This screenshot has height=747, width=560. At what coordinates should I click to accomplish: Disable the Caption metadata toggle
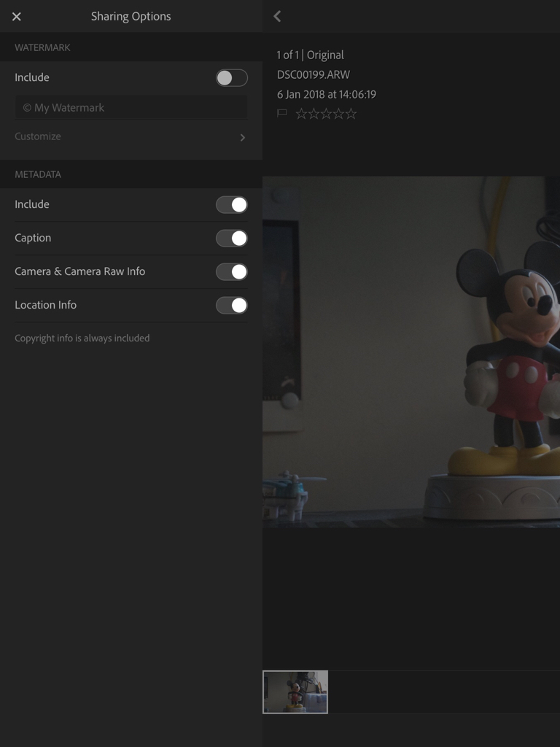tap(231, 239)
